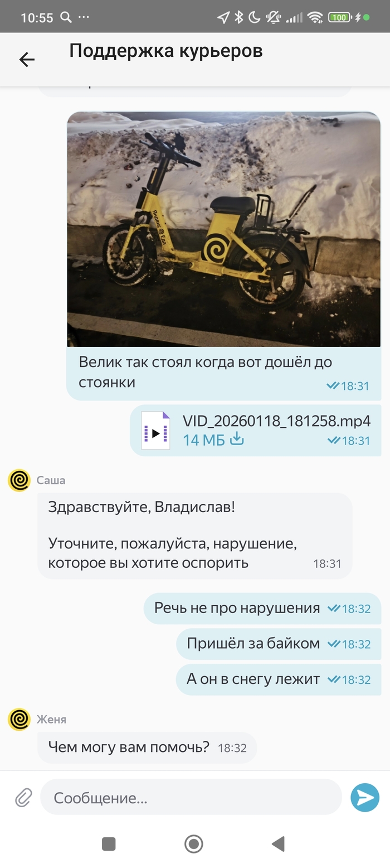Download the VID_20260118_181258.mp4 file arrow
The image size is (390, 868).
(x=237, y=439)
